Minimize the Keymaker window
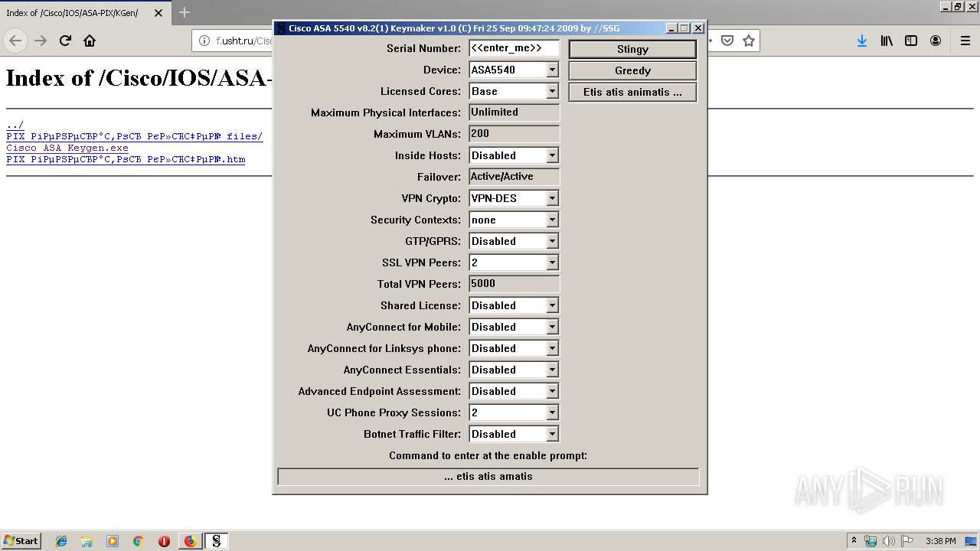This screenshot has height=551, width=980. click(x=671, y=28)
